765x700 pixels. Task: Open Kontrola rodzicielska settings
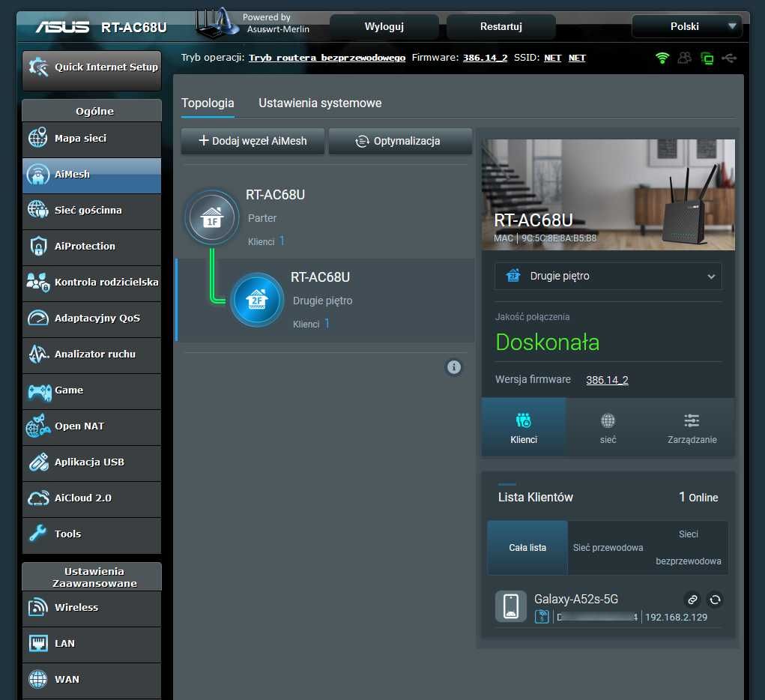click(x=91, y=283)
